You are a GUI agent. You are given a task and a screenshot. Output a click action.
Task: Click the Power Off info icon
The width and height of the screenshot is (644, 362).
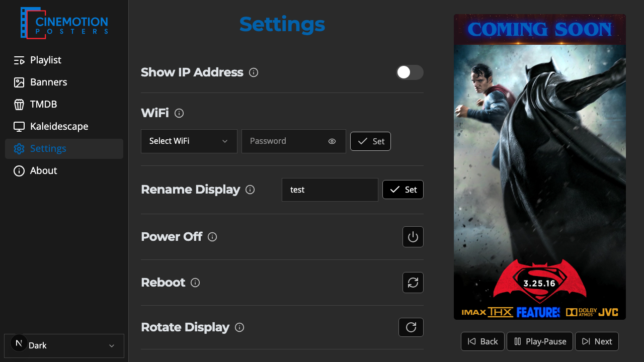tap(212, 237)
